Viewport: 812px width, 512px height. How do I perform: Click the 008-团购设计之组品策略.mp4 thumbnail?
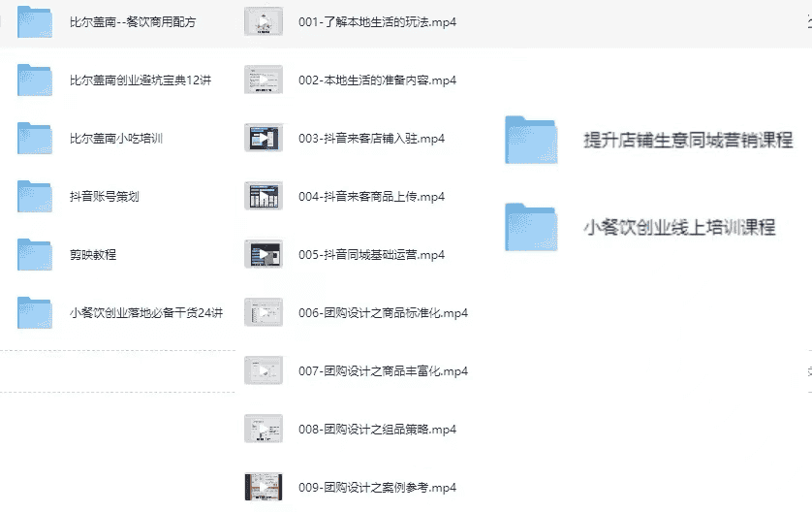tap(264, 429)
